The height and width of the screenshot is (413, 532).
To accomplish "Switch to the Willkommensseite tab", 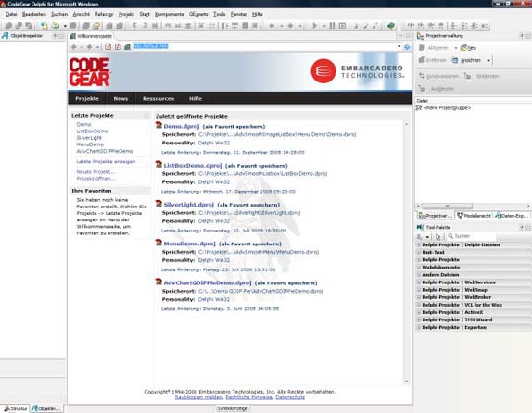I will point(91,36).
